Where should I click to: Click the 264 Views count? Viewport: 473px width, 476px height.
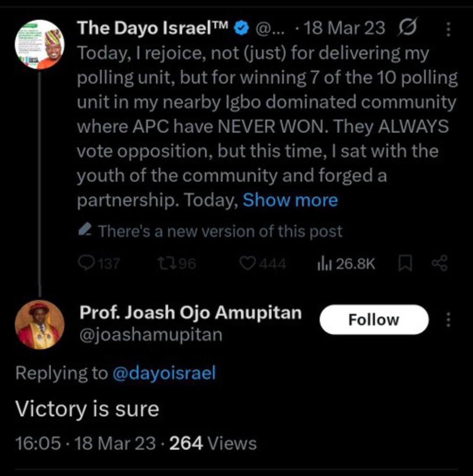(x=213, y=444)
